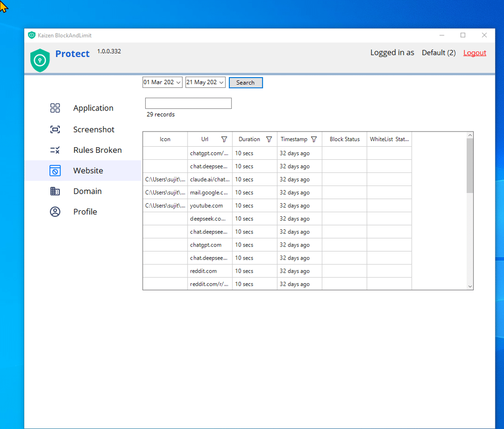Image resolution: width=504 pixels, height=429 pixels.
Task: Click the scroll down arrow of the table
Action: pyautogui.click(x=470, y=286)
